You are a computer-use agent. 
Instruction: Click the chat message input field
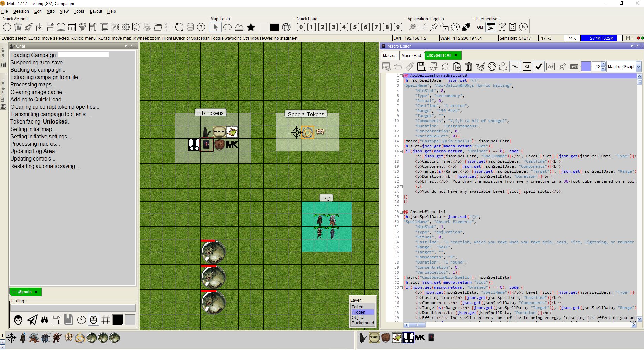tap(73, 308)
